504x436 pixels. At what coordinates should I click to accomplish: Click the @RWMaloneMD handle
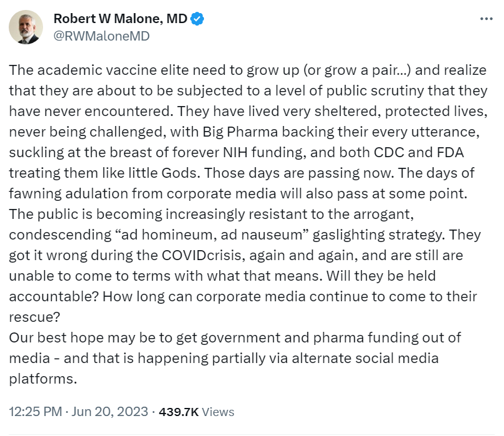[x=102, y=36]
